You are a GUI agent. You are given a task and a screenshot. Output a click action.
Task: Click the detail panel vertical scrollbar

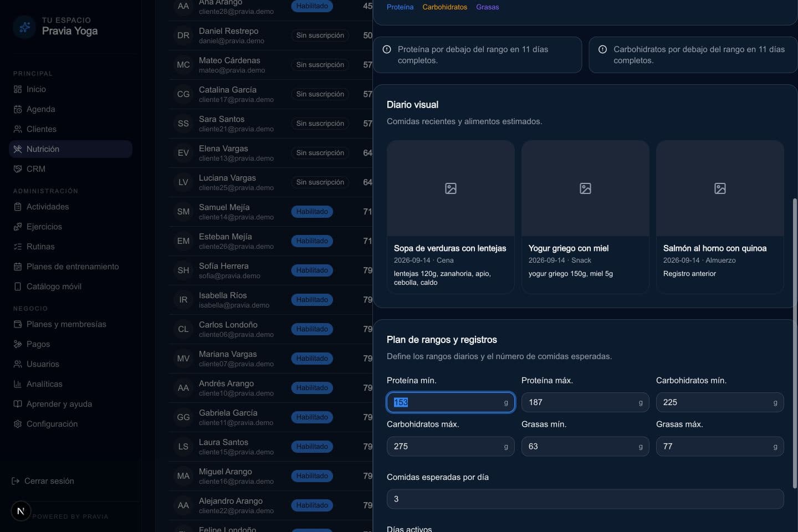[x=795, y=344]
